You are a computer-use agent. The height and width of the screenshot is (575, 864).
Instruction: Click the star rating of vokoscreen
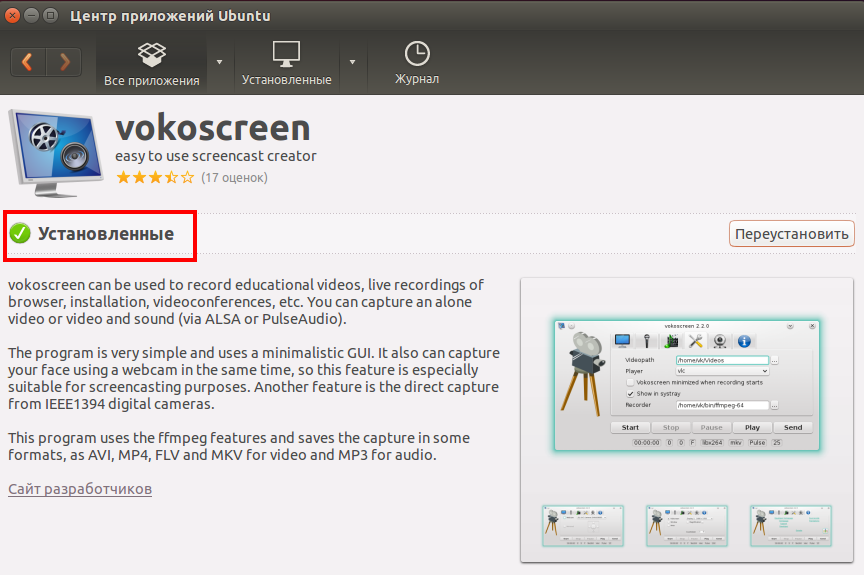click(155, 177)
